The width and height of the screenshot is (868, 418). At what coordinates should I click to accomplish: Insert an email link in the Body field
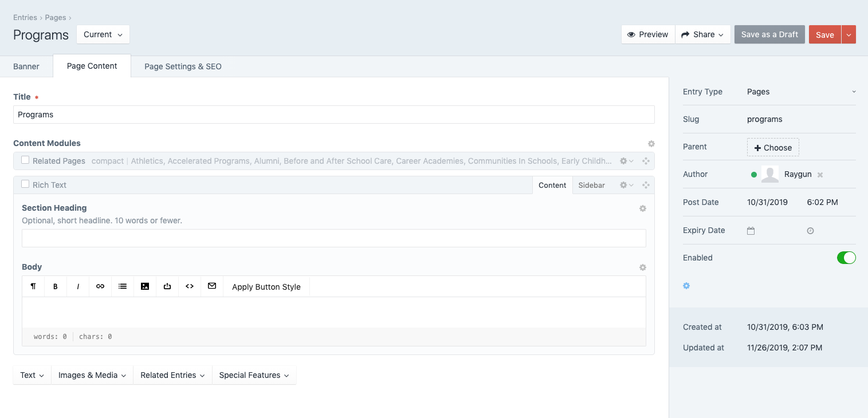211,286
